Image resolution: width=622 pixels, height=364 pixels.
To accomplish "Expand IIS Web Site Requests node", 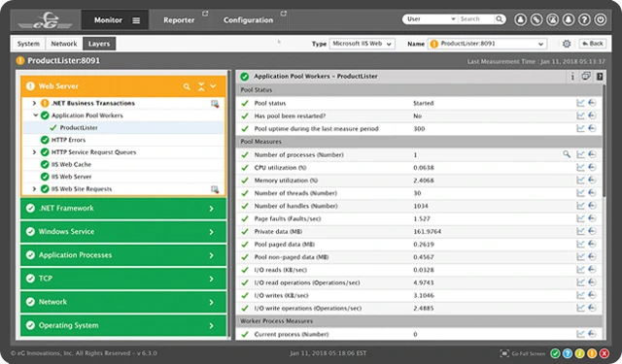I will pyautogui.click(x=34, y=189).
